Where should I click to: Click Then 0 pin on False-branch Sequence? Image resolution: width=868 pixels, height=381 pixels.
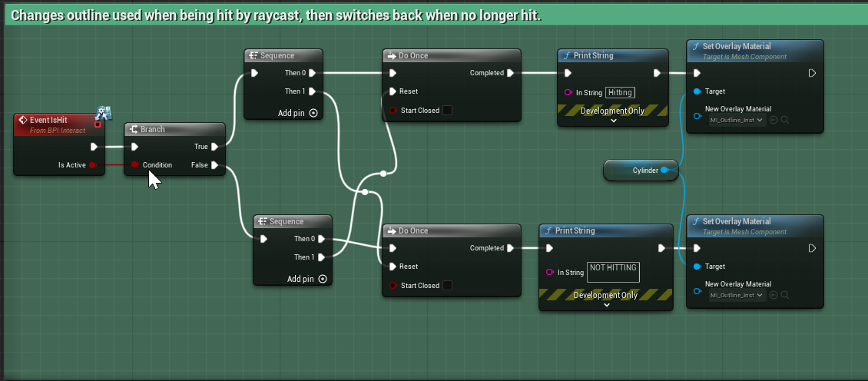pyautogui.click(x=322, y=239)
